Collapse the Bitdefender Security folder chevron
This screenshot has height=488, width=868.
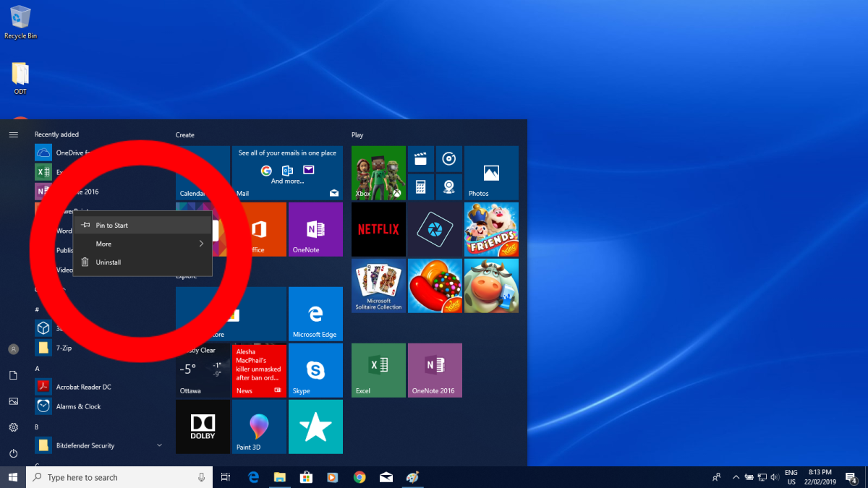159,445
